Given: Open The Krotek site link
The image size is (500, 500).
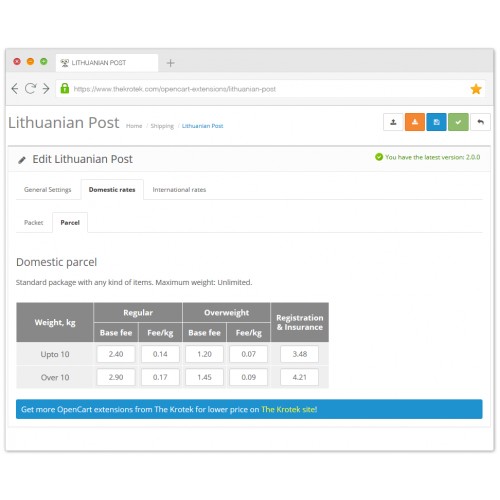Looking at the screenshot, I should [x=289, y=409].
